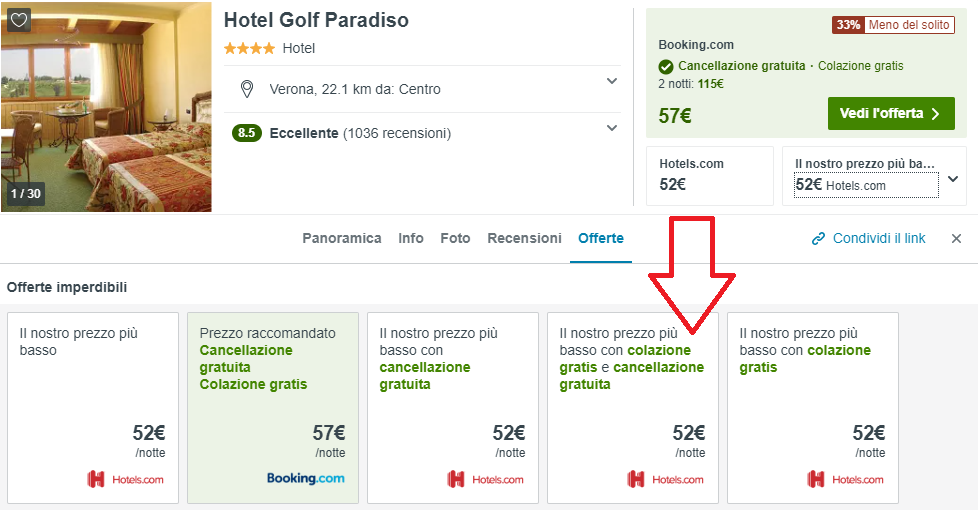Select the Foto tab
978x510 pixels.
tap(455, 239)
